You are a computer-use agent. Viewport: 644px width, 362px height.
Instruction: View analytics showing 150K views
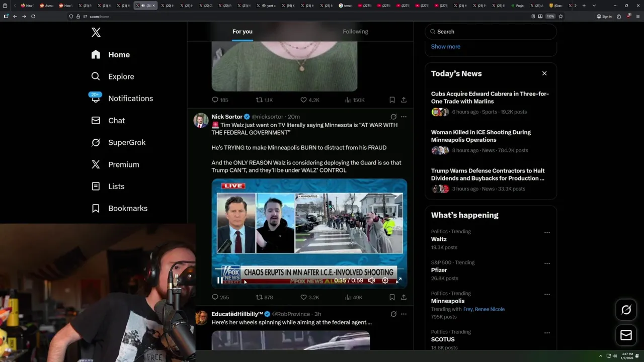[355, 100]
